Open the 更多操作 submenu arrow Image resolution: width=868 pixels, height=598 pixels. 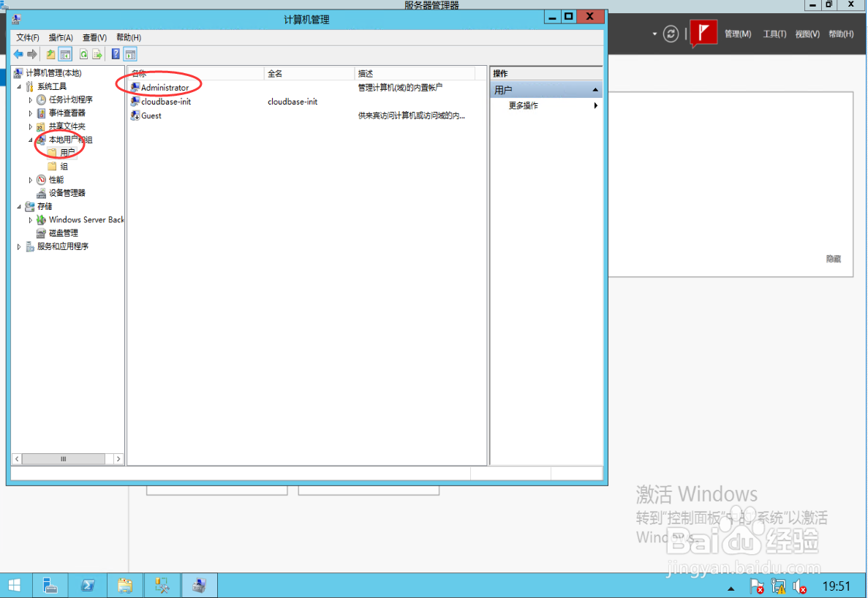[x=596, y=105]
